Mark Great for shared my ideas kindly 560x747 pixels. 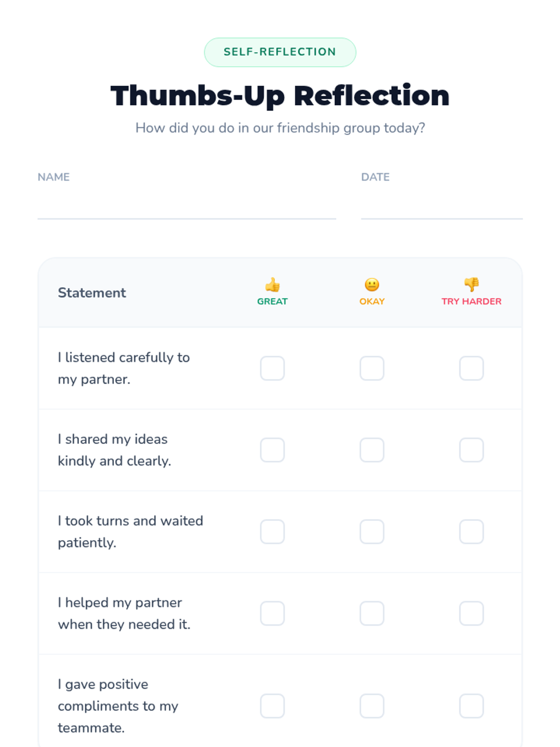coord(273,450)
